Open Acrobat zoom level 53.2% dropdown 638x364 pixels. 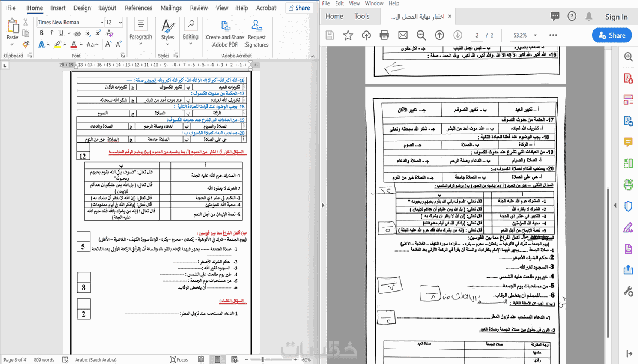click(535, 35)
